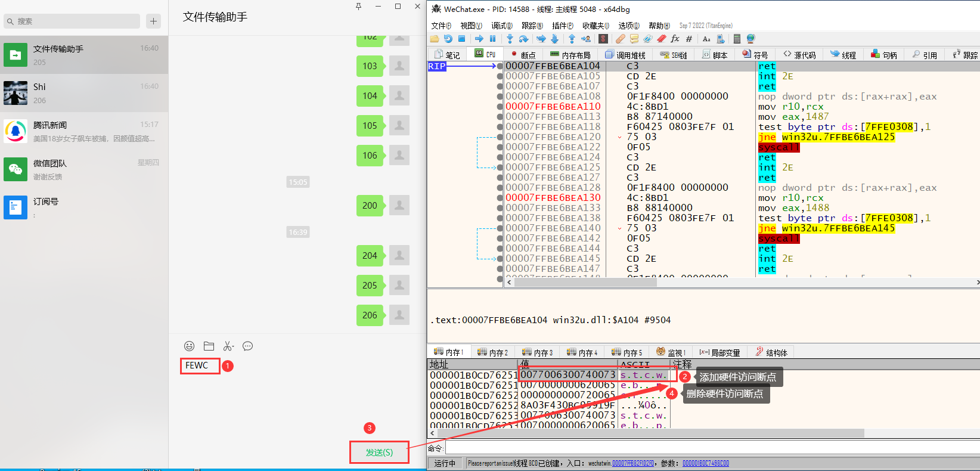Click dump value 0077006300740073 in first row
Viewport: 980px width, 471px height.
(567, 374)
